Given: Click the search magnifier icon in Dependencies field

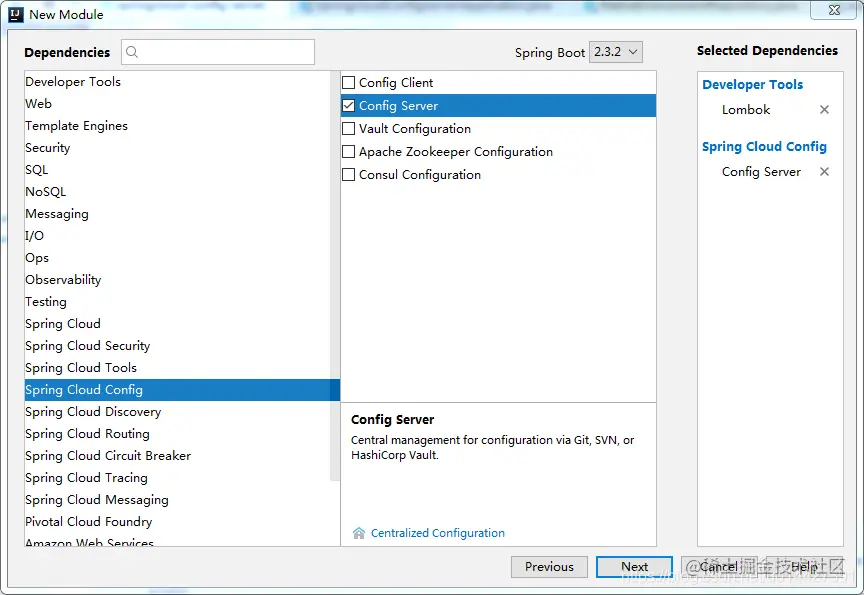Looking at the screenshot, I should click(132, 52).
